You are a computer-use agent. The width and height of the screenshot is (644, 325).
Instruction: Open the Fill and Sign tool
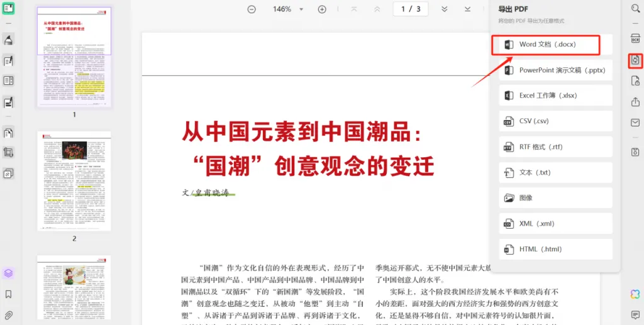[x=8, y=102]
